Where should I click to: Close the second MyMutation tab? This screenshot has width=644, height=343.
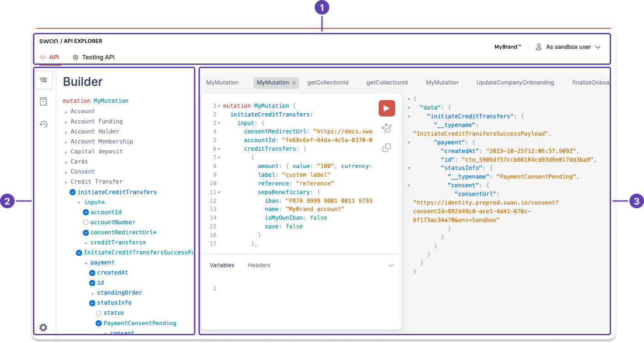tap(293, 83)
